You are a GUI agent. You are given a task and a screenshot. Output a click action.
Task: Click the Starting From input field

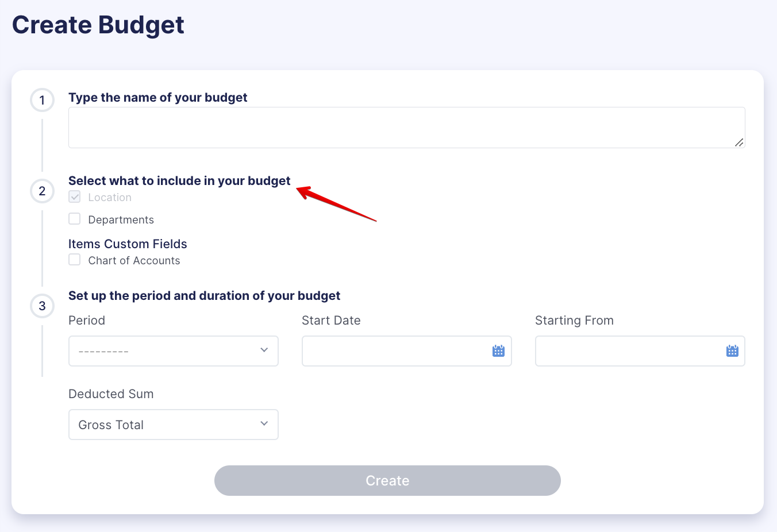[626, 350]
